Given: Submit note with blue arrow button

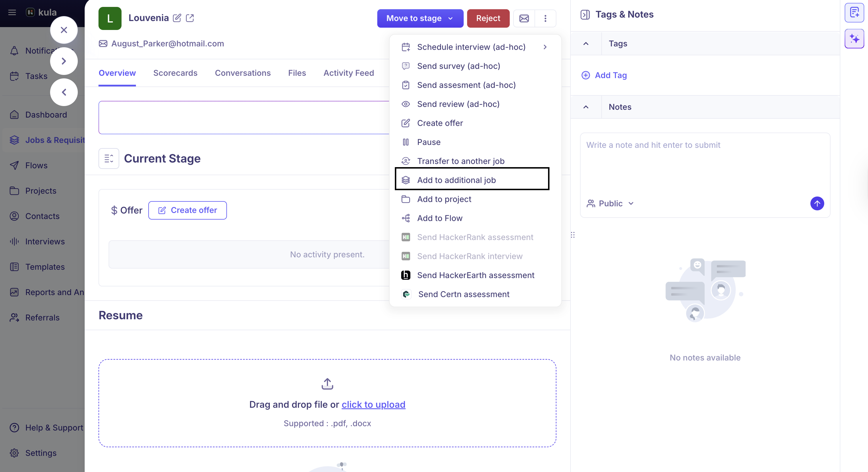Looking at the screenshot, I should [x=817, y=203].
